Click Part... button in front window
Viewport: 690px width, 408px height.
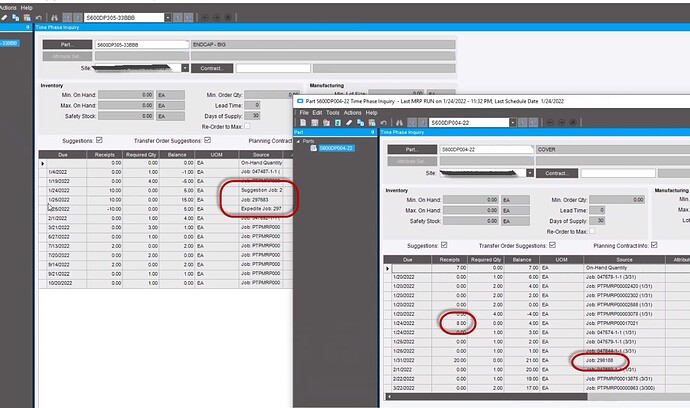(412, 150)
